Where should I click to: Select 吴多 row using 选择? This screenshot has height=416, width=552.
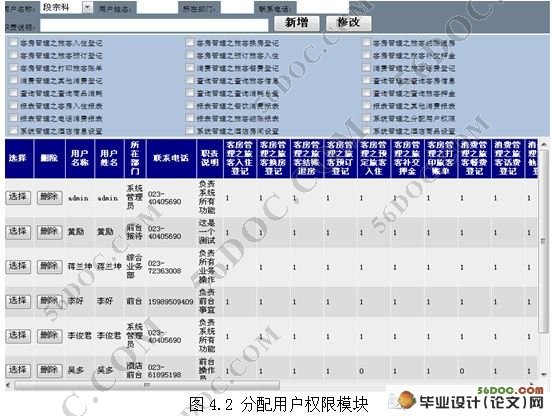tap(18, 370)
